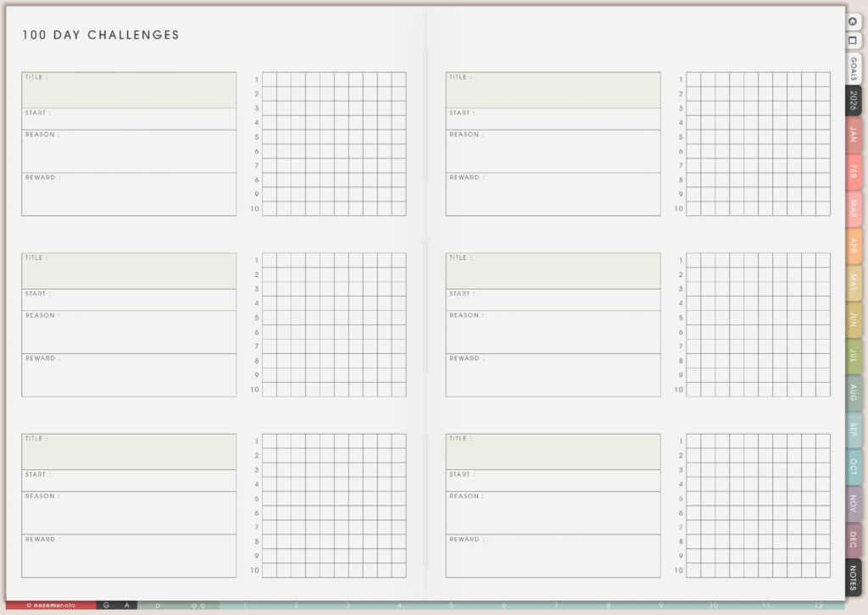The height and width of the screenshot is (615, 868).
Task: Open the square page icon tab
Action: [x=854, y=41]
